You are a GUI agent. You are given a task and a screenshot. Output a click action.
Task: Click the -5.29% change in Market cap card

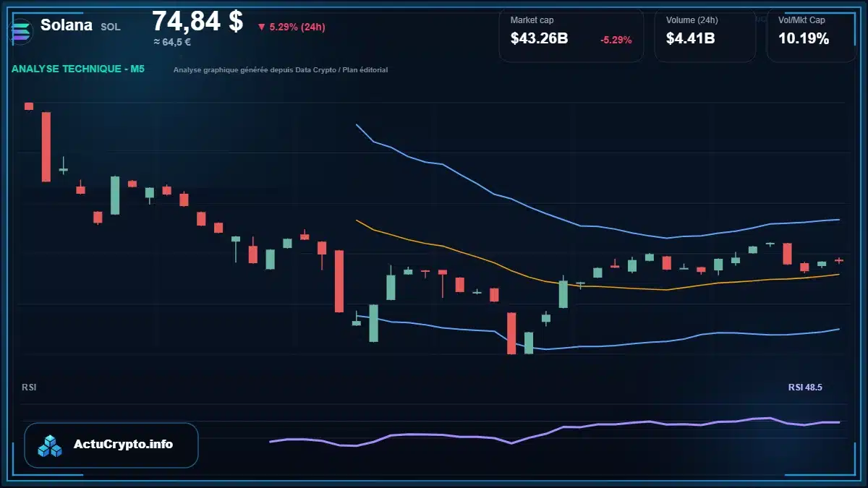[616, 40]
